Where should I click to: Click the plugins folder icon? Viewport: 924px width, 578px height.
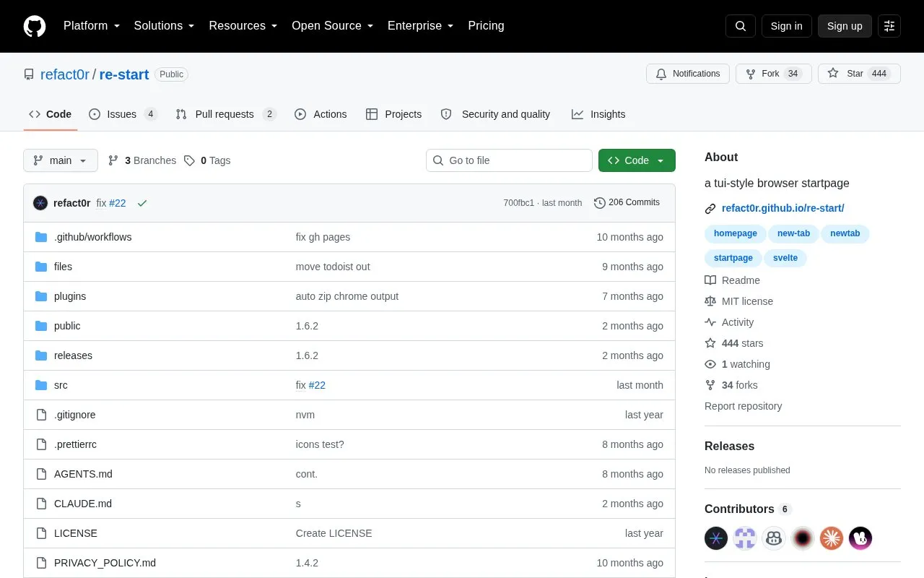coord(41,296)
